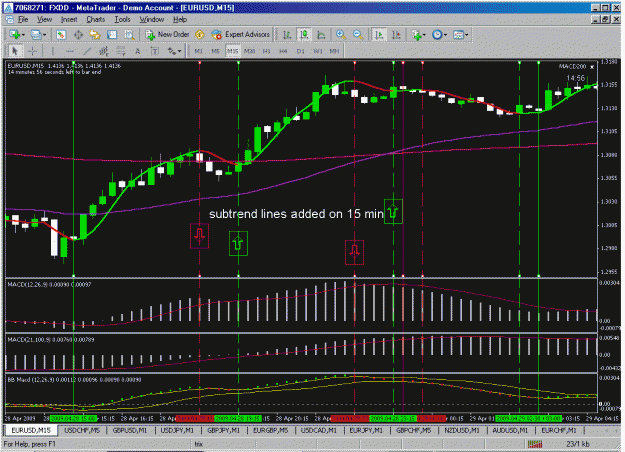625x452 pixels.
Task: Open the New Chart toolbar icon
Action: click(x=14, y=35)
